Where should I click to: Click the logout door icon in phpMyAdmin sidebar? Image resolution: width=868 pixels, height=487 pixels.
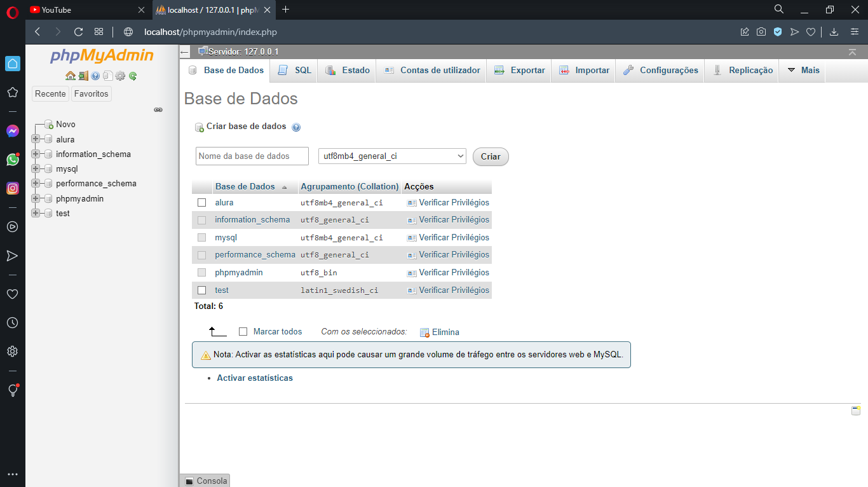click(83, 76)
